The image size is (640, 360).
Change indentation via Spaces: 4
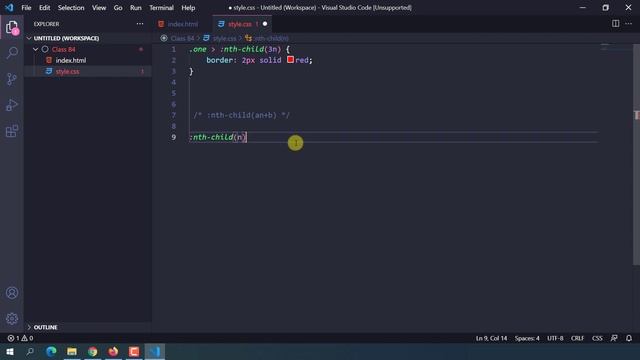coord(527,338)
